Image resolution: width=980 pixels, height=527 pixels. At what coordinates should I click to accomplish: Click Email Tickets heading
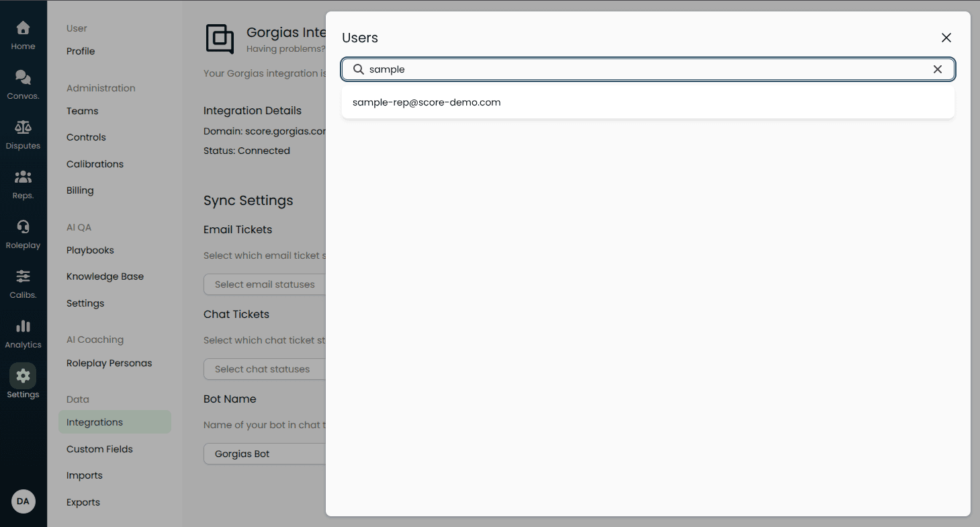tap(238, 229)
